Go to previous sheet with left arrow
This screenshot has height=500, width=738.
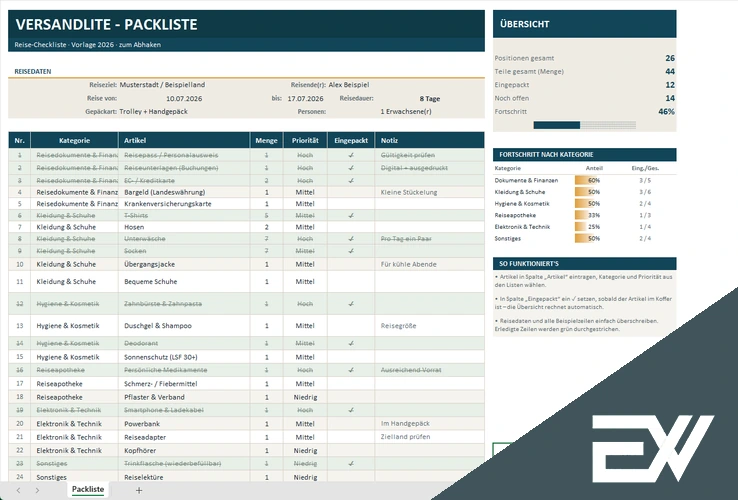[18, 490]
